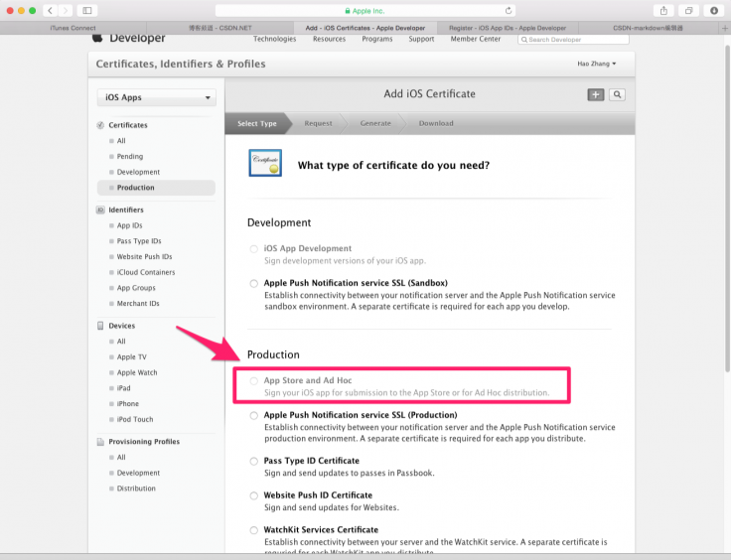Switch to Register iOS App IDs tab
The image size is (731, 560).
click(x=508, y=28)
